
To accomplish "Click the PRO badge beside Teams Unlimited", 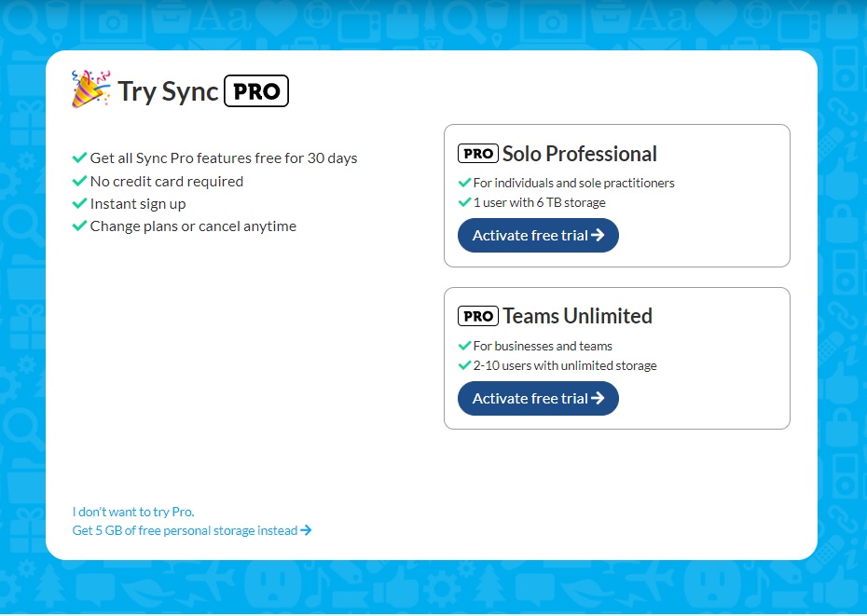I will click(478, 316).
